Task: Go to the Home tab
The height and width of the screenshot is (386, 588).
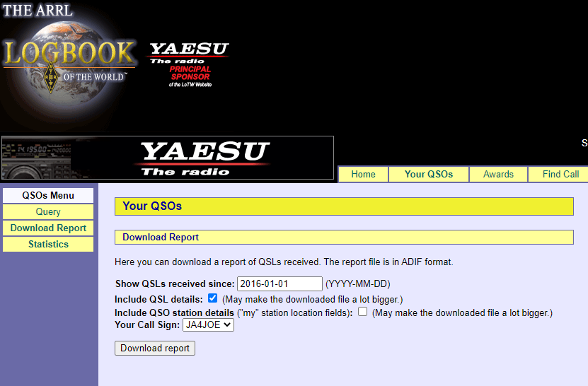Action: 363,174
